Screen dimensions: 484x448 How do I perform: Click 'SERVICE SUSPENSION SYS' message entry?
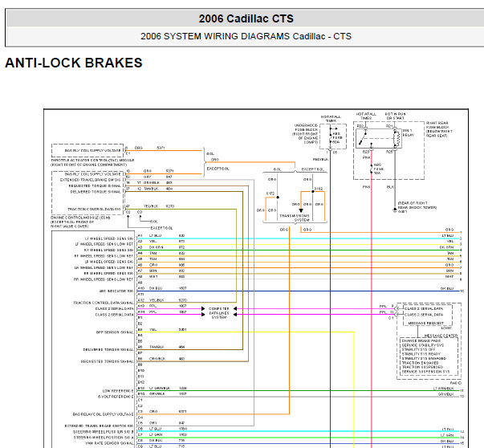(426, 372)
